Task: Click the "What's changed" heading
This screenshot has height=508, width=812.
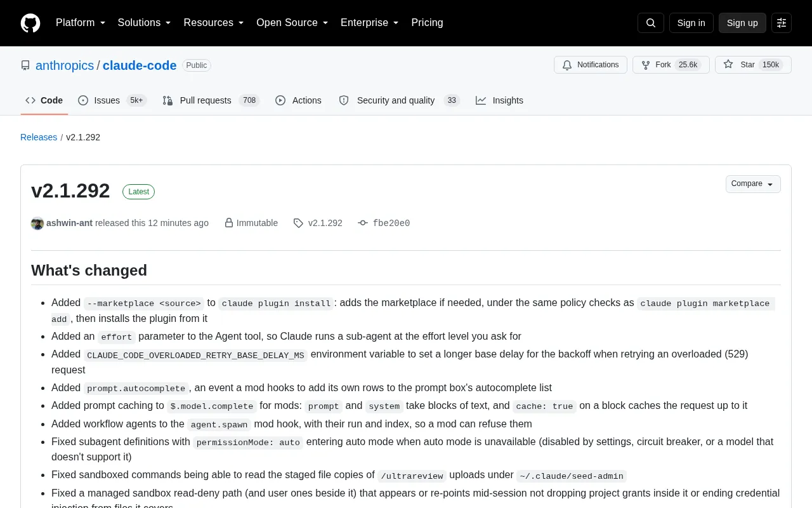Action: coord(89,271)
